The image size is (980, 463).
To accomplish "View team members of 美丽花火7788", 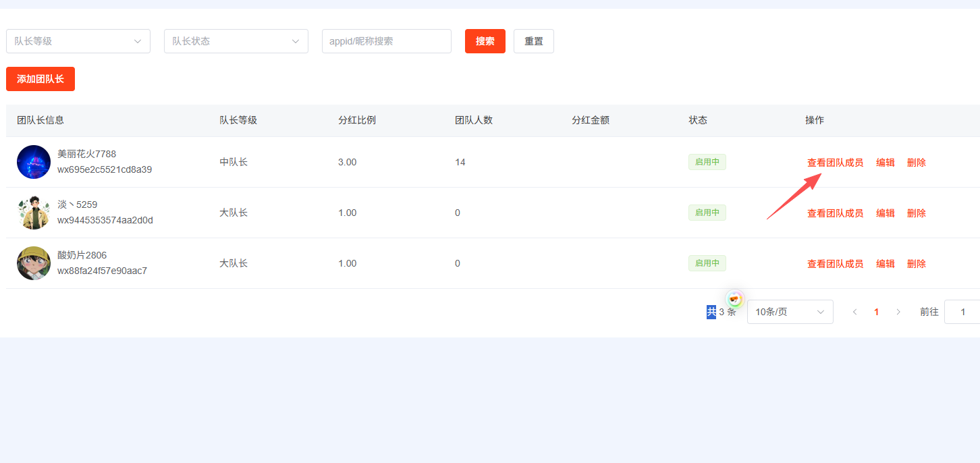I will [x=835, y=163].
